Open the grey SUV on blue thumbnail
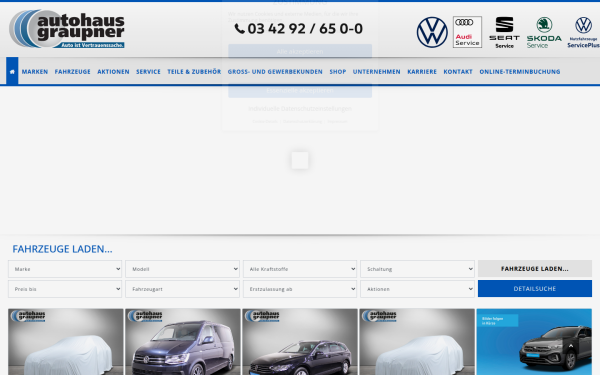600x375 pixels. coord(534,342)
